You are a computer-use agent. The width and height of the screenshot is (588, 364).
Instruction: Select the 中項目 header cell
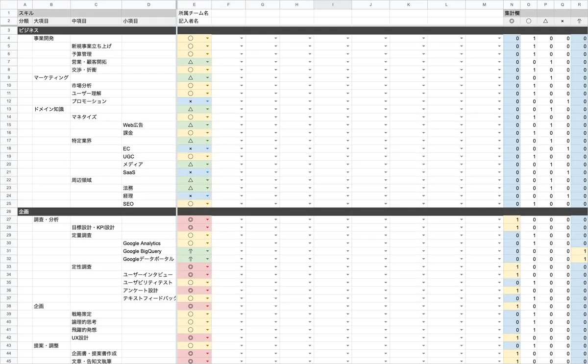(96, 21)
